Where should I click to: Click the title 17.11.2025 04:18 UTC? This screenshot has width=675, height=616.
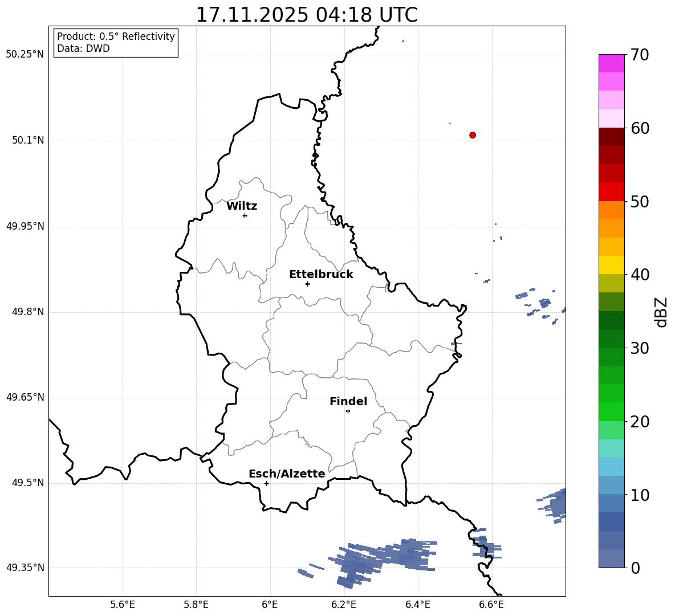pos(307,15)
